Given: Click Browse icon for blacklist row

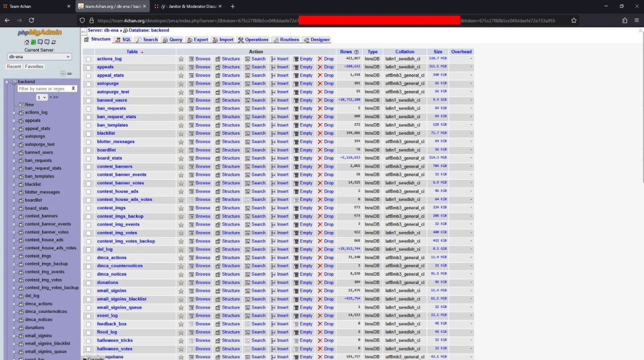Looking at the screenshot, I should click(192, 134).
